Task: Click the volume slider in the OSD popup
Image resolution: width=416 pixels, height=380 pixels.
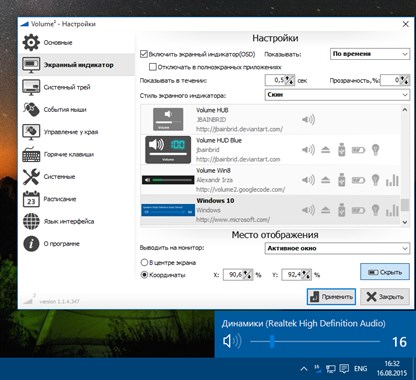Action: (315, 341)
